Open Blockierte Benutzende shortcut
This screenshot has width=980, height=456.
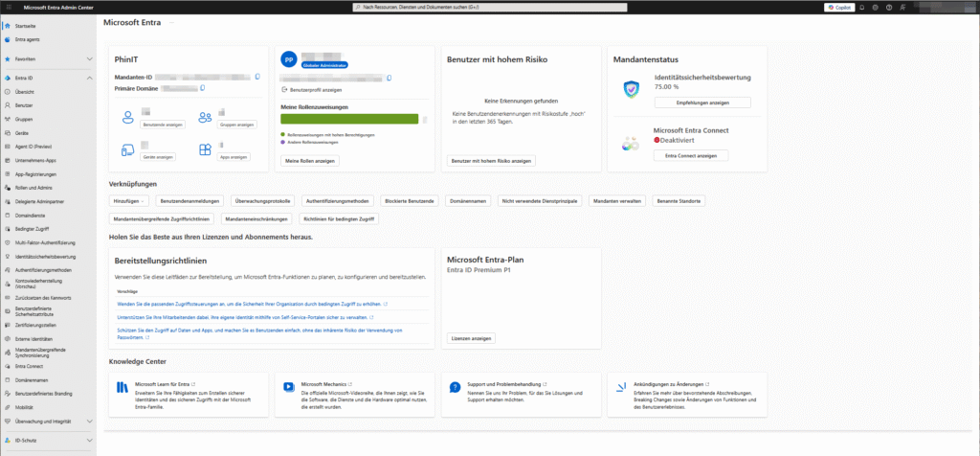(410, 201)
